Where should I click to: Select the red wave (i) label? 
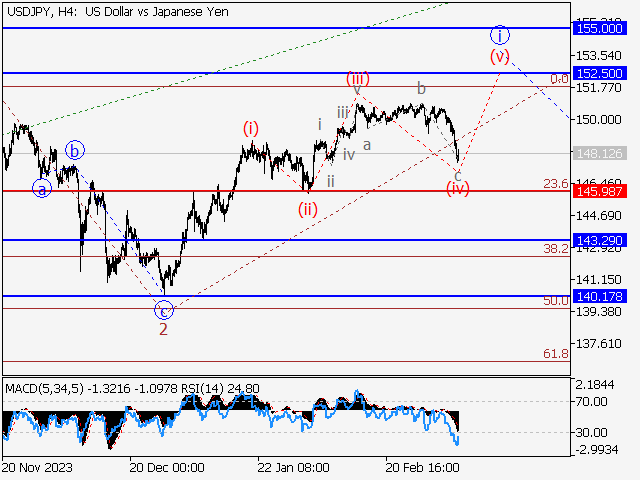(251, 129)
